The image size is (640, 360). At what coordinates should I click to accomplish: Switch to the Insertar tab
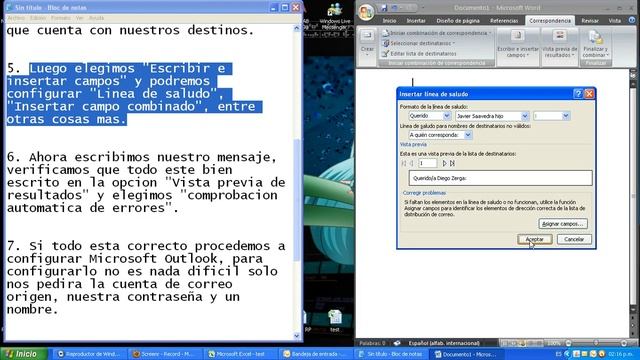coord(416,20)
